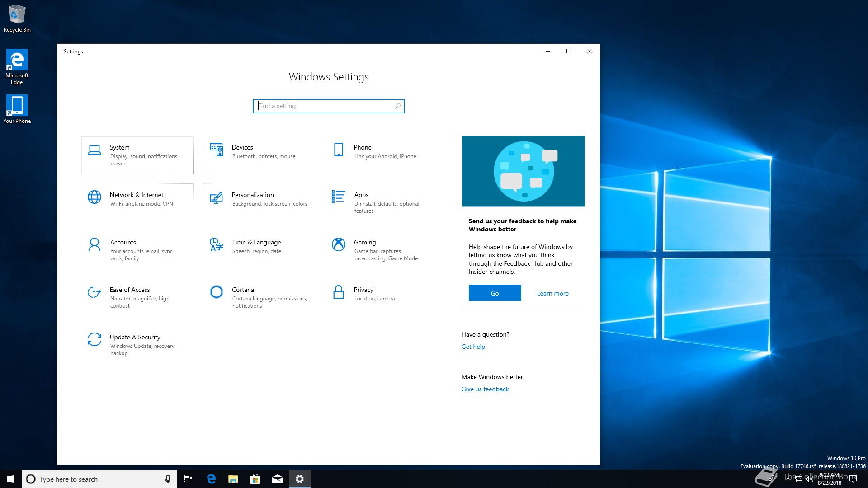This screenshot has width=868, height=488.
Task: Click the search magnifier in Find a setting
Action: (397, 106)
